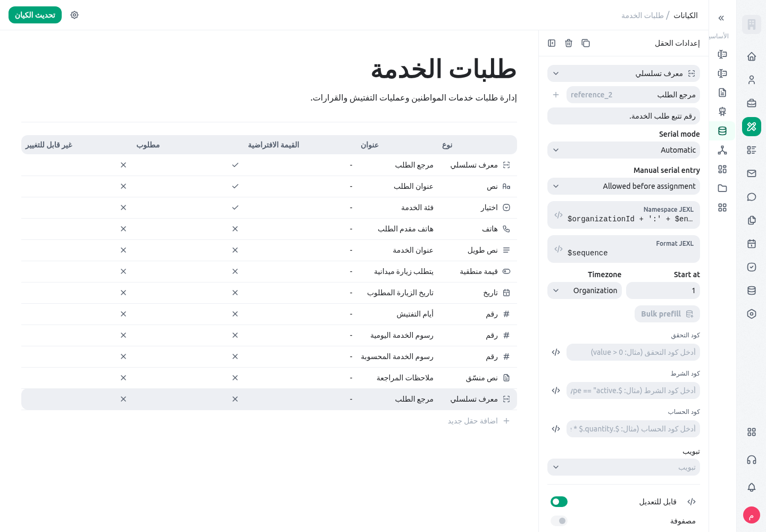This screenshot has height=532, width=766.
Task: Open the network hierarchy icon
Action: pyautogui.click(x=722, y=150)
